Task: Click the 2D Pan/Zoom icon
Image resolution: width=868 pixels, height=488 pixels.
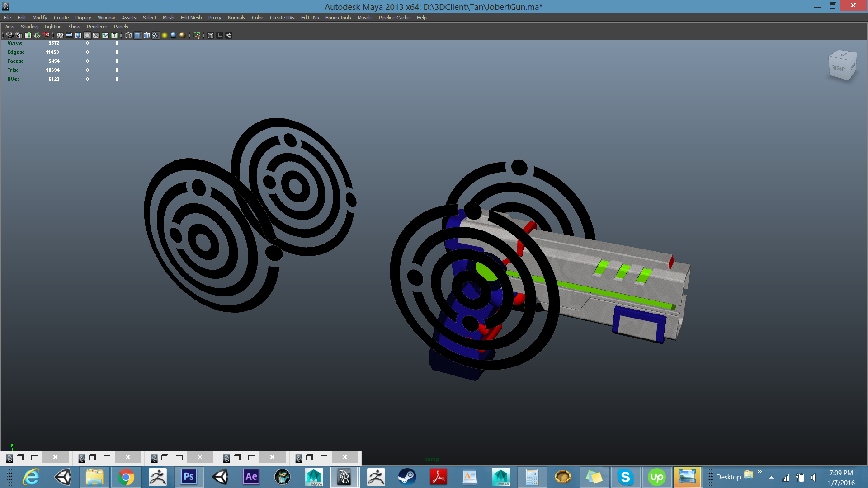Action: click(46, 35)
